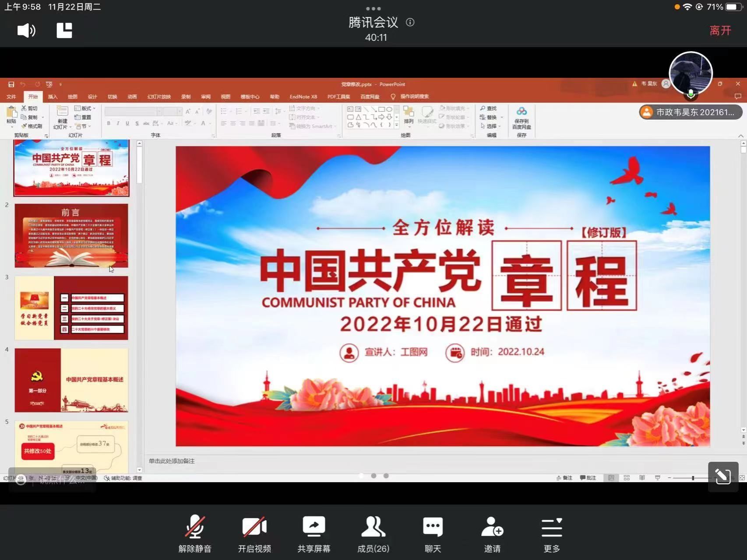This screenshot has width=747, height=560.
Task: Open the 成员(26) members list
Action: pos(373,534)
